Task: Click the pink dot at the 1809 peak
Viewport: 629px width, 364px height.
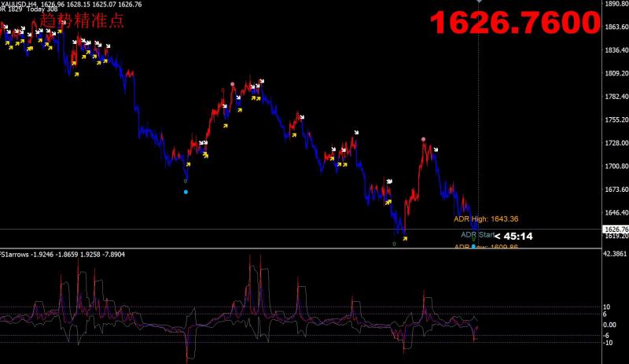Action: pos(233,84)
